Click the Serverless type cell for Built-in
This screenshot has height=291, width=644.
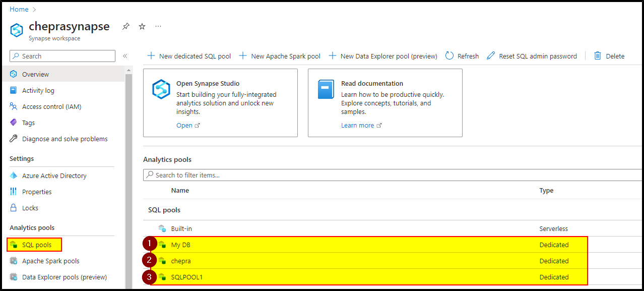(553, 228)
